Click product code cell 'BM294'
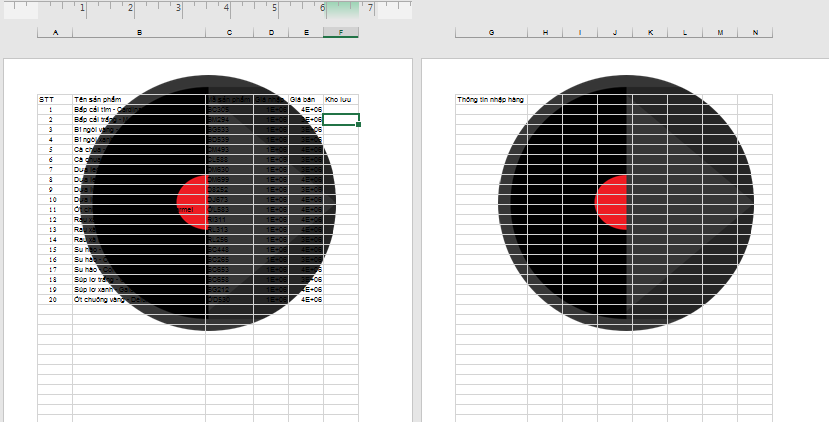829x422 pixels. (229, 120)
